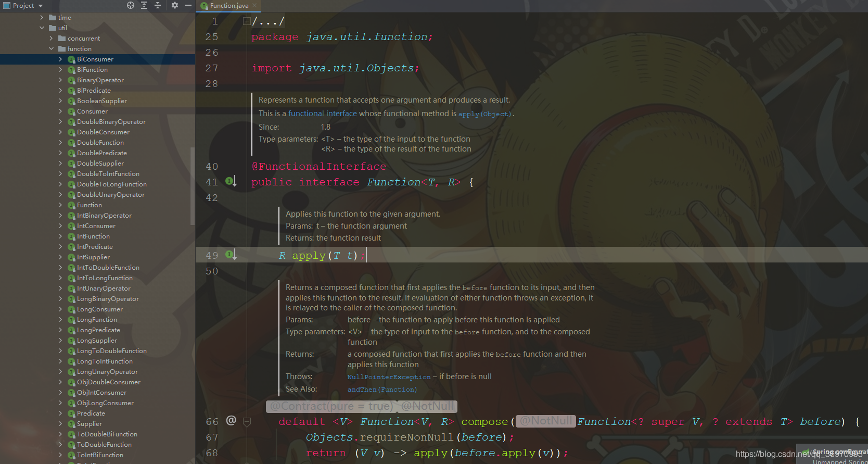Expand the concurrent folder

(51, 39)
